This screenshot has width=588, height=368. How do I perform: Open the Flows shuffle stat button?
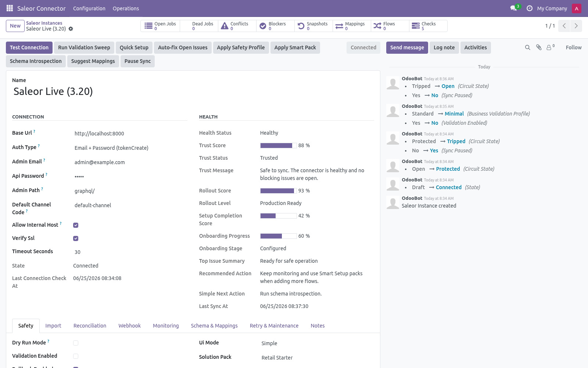point(390,26)
